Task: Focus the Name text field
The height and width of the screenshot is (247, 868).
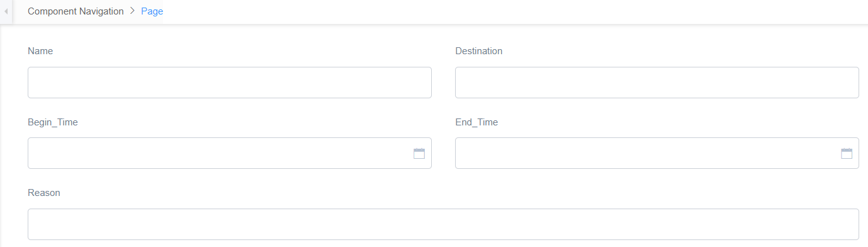Action: 230,83
